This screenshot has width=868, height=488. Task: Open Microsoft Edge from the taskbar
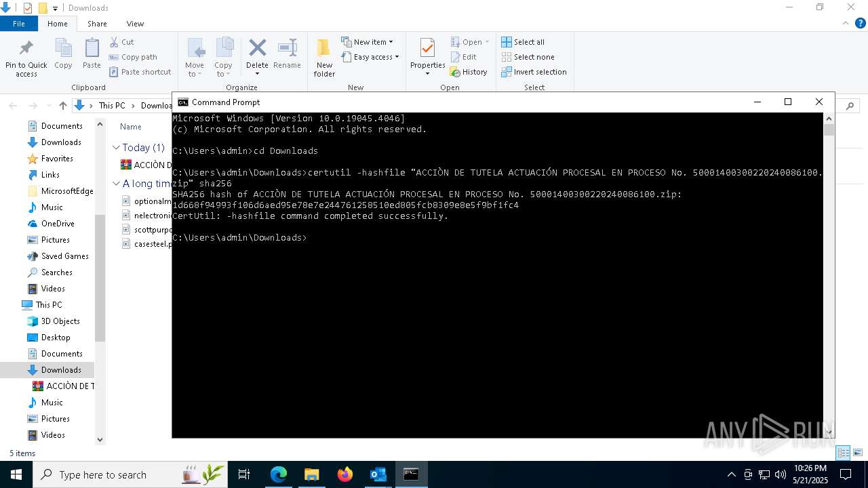click(278, 474)
